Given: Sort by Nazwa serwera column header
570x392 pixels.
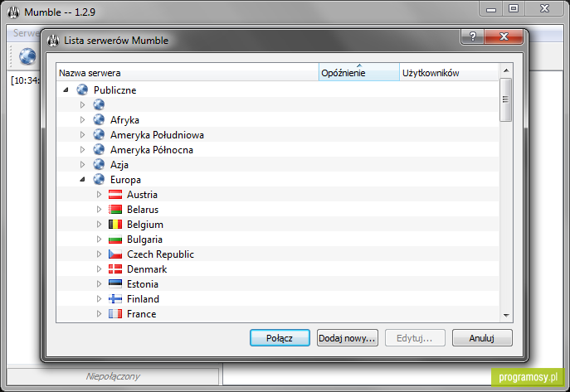Looking at the screenshot, I should pyautogui.click(x=188, y=72).
